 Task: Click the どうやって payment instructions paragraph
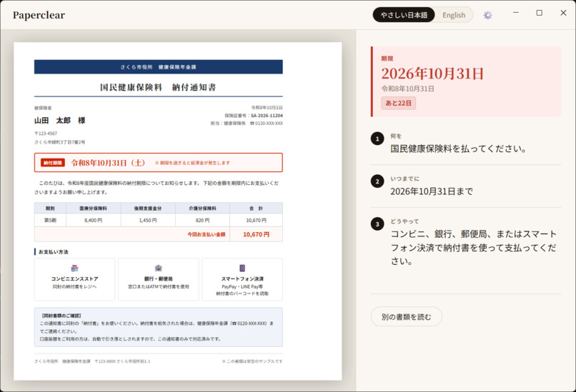point(473,248)
